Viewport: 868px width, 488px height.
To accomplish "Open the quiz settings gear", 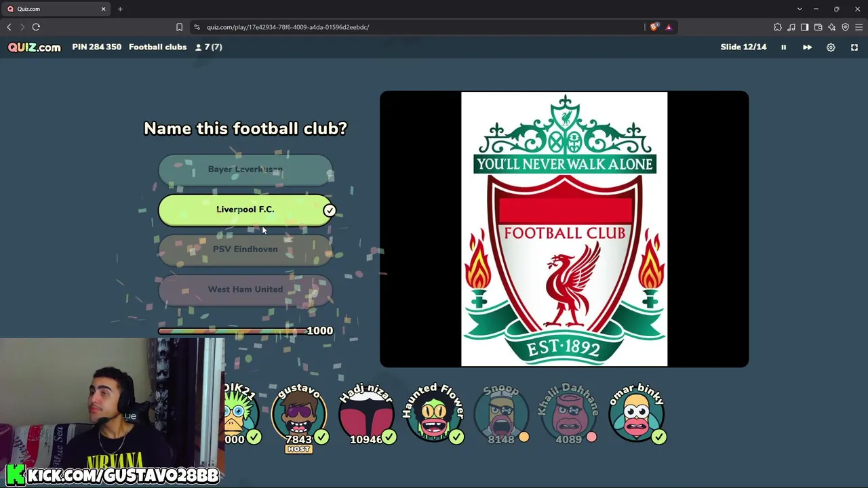I will pyautogui.click(x=831, y=47).
